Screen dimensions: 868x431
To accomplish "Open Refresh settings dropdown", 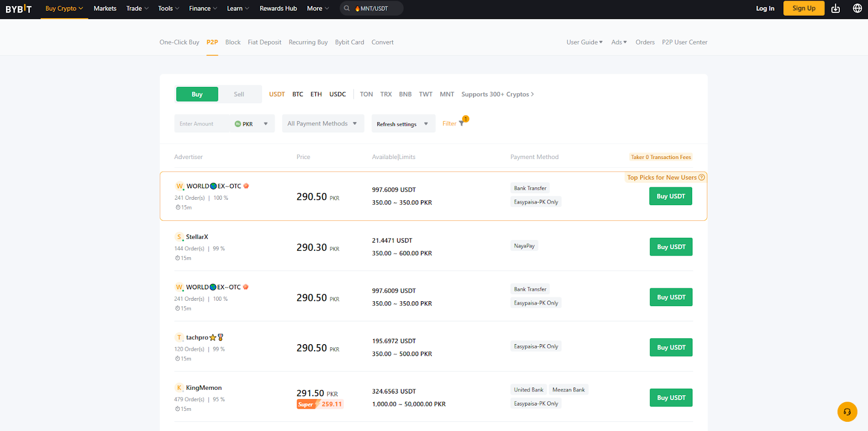I will [x=403, y=124].
